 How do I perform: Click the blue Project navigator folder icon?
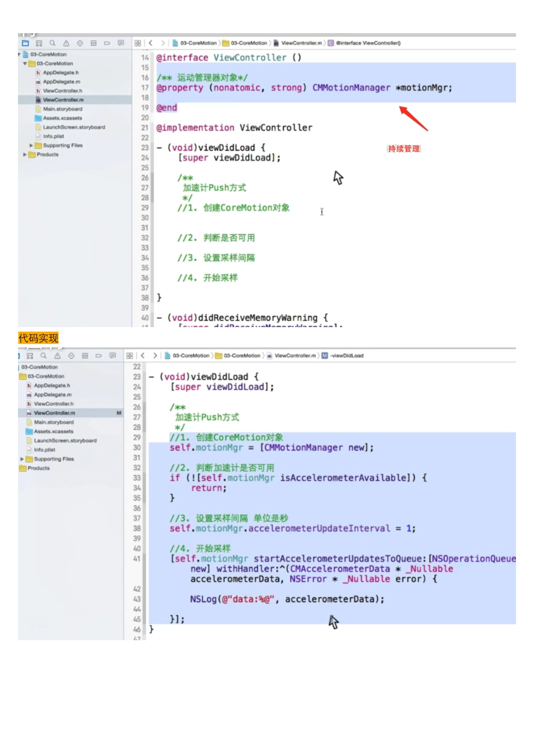click(x=25, y=43)
